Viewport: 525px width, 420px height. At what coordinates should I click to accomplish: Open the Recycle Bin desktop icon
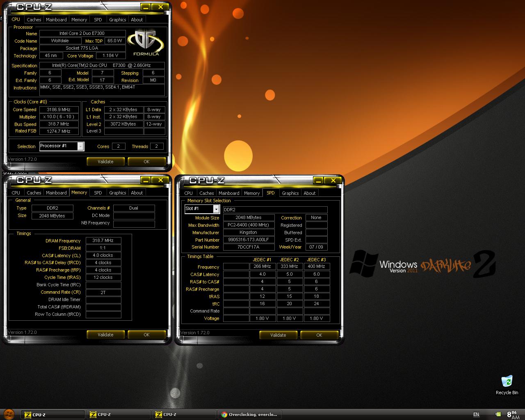(x=507, y=385)
